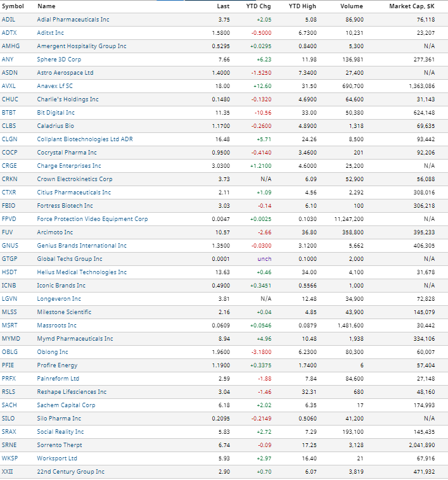Open Amergent Hospitality Group Inc link

point(82,46)
